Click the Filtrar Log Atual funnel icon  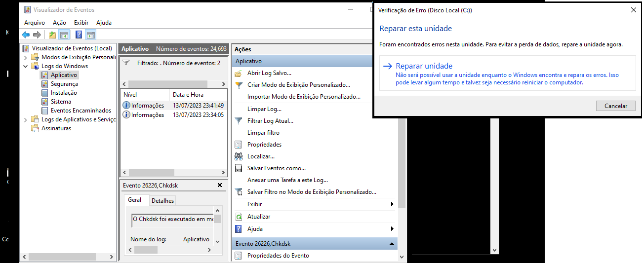click(239, 120)
